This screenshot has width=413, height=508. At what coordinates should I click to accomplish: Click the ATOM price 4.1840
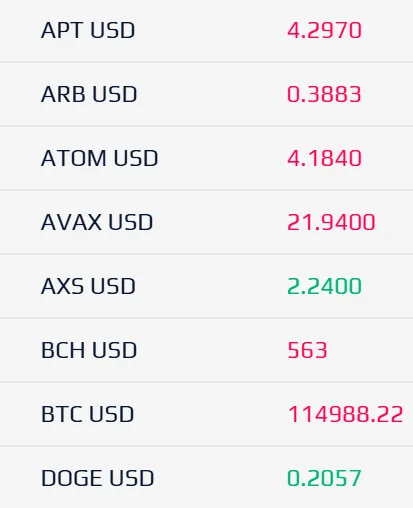(324, 158)
